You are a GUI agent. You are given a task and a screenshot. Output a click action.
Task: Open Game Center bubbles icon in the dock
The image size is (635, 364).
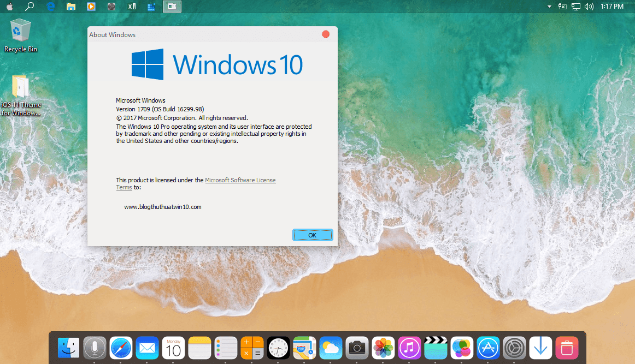click(462, 348)
